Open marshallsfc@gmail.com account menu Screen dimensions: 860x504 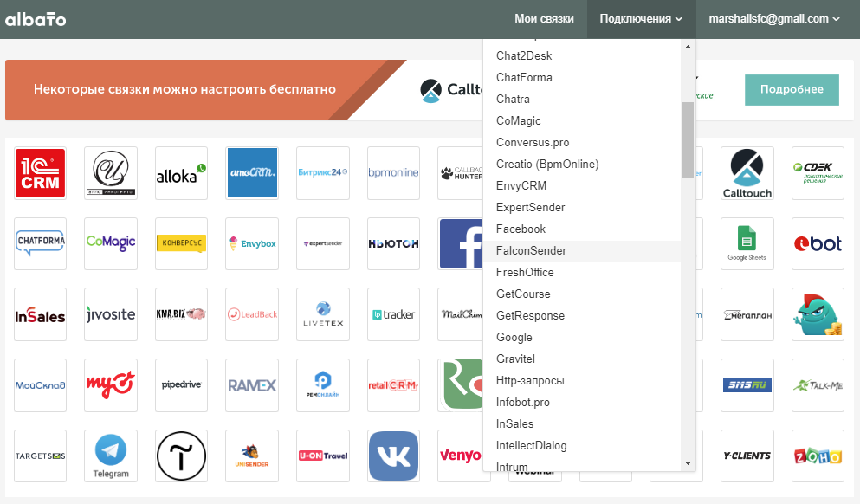[774, 19]
